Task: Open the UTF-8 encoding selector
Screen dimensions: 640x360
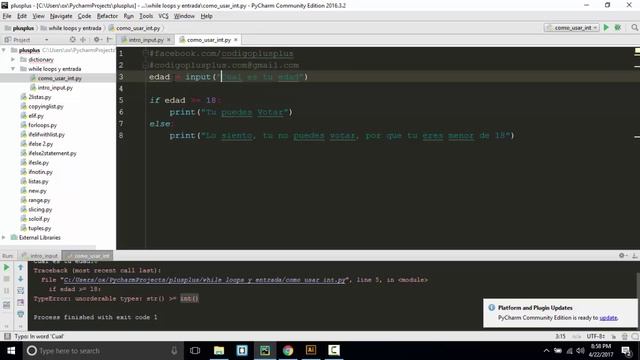Action: click(x=596, y=336)
